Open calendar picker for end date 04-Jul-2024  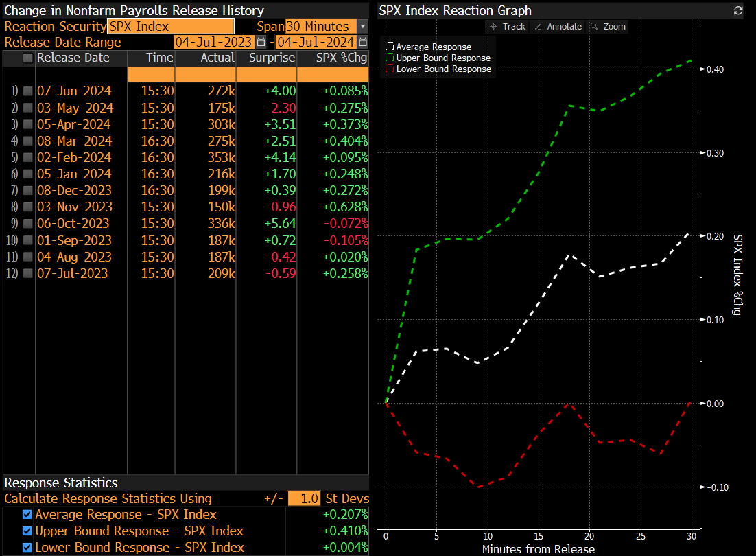pyautogui.click(x=363, y=43)
